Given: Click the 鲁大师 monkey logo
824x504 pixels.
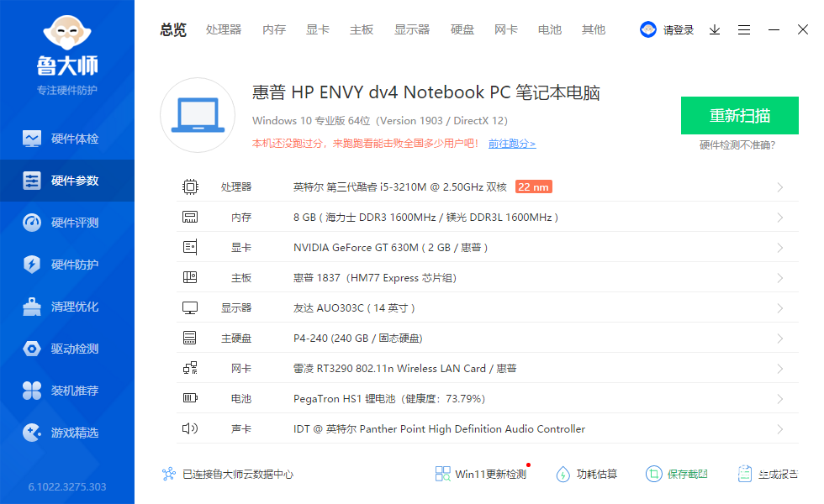Looking at the screenshot, I should click(x=67, y=33).
